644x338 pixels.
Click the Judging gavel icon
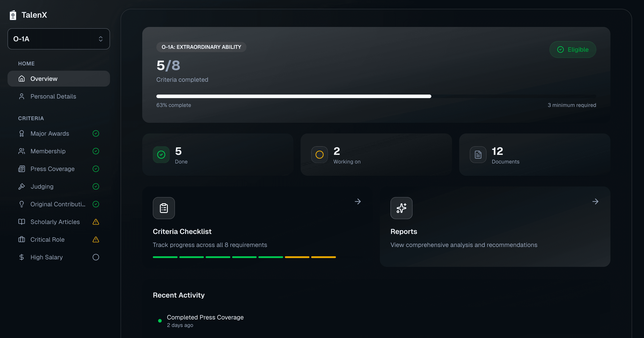coord(22,186)
